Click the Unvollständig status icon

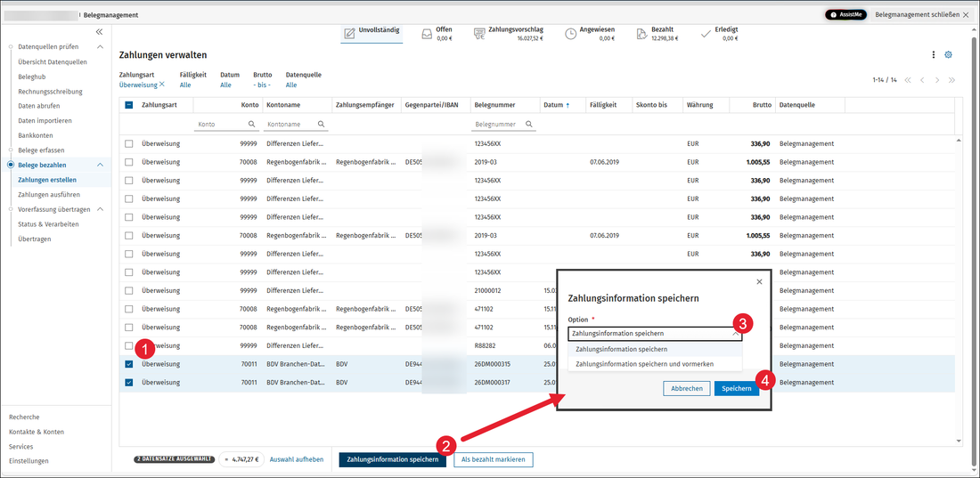click(x=349, y=33)
